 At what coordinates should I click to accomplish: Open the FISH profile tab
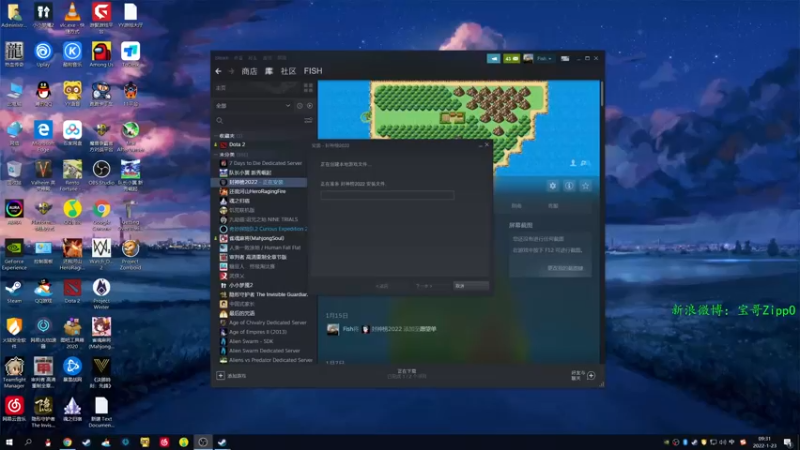(x=313, y=71)
